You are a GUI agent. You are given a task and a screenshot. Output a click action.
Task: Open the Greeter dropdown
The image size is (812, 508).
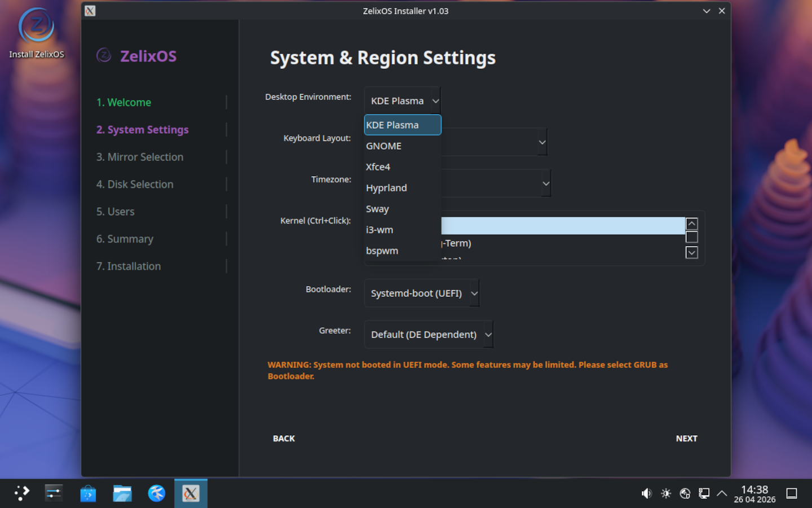[x=429, y=335]
